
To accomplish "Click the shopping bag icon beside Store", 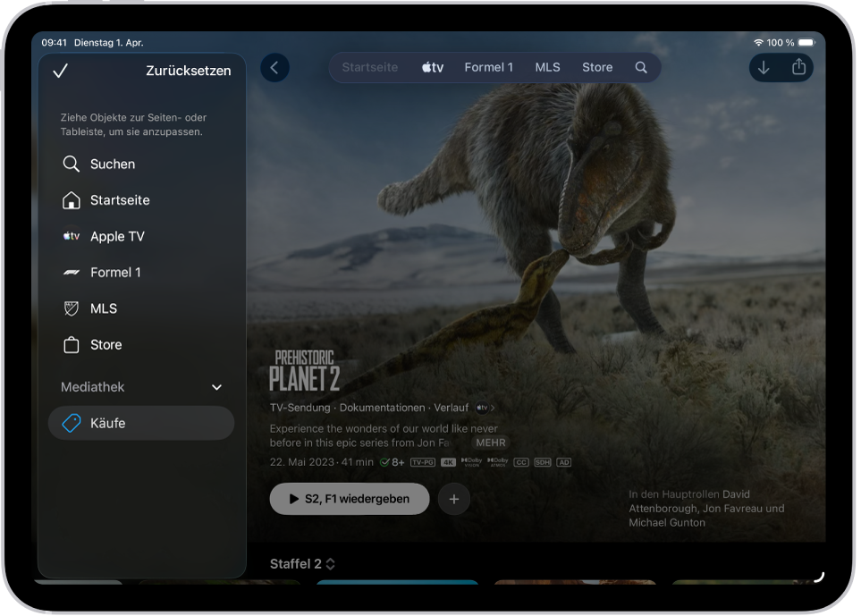I will (x=72, y=345).
